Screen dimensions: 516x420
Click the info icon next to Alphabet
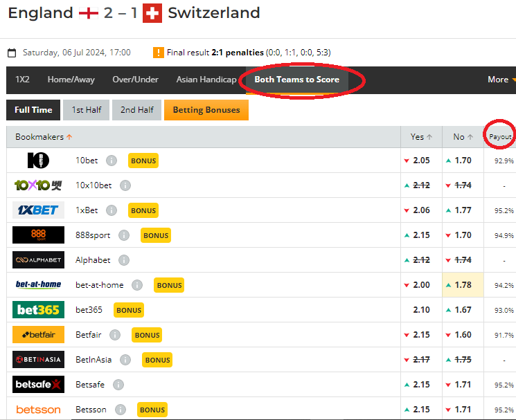[x=123, y=260]
